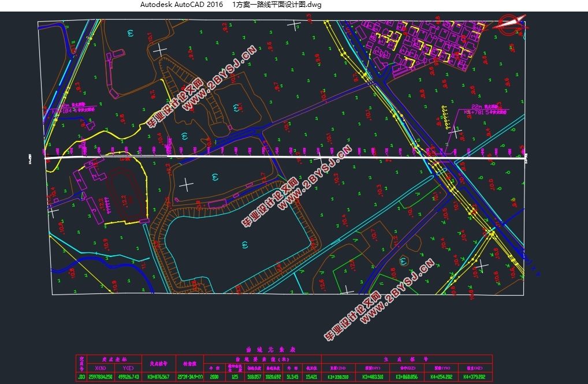Click the external distance 51.545 cell
Image resolution: width=588 pixels, height=384 pixels.
click(x=292, y=376)
